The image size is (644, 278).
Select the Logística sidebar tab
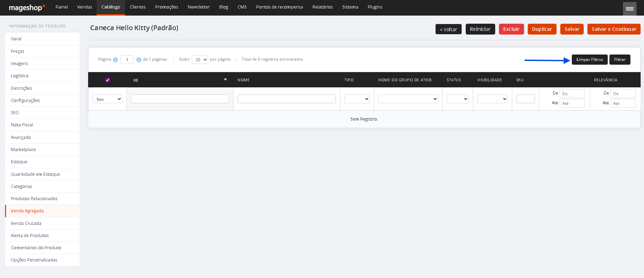click(x=42, y=76)
